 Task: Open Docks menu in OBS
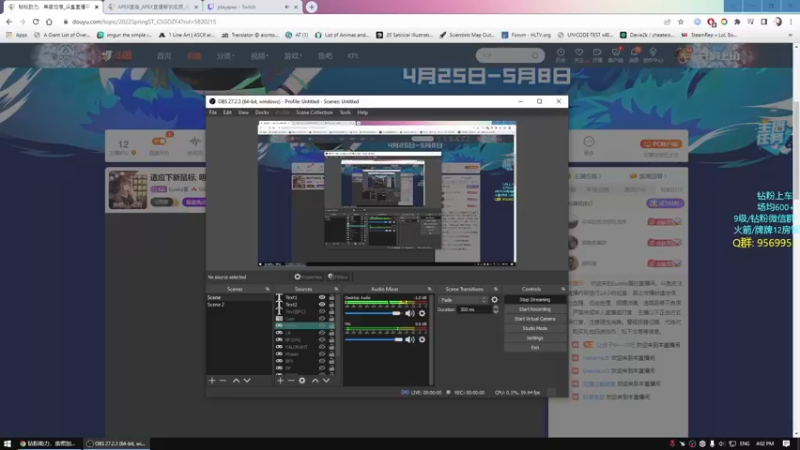click(x=262, y=112)
